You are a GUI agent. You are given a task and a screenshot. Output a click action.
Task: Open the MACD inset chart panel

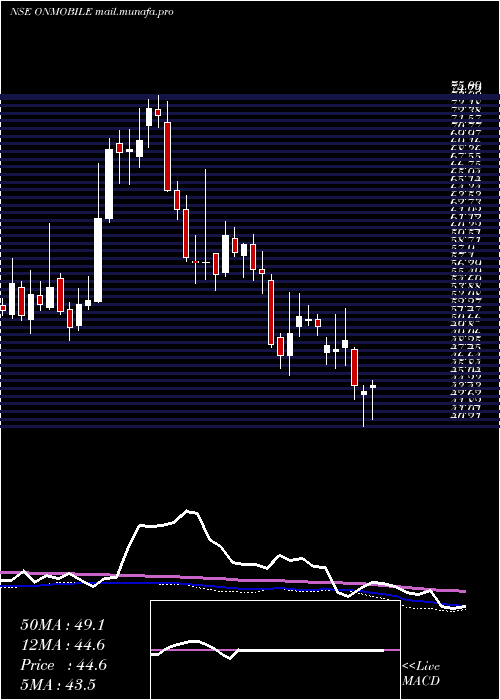pos(275,650)
